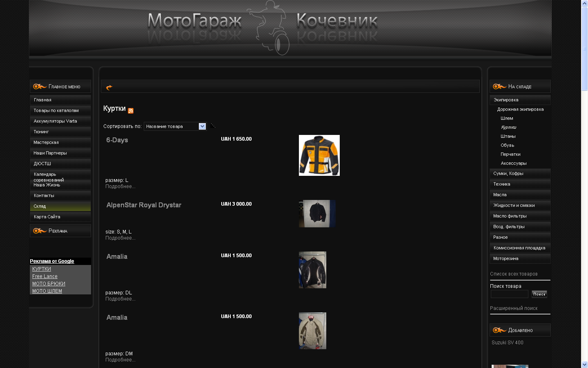Open Главная in the main menu
Viewport: 588px width, 368px height.
pyautogui.click(x=60, y=100)
